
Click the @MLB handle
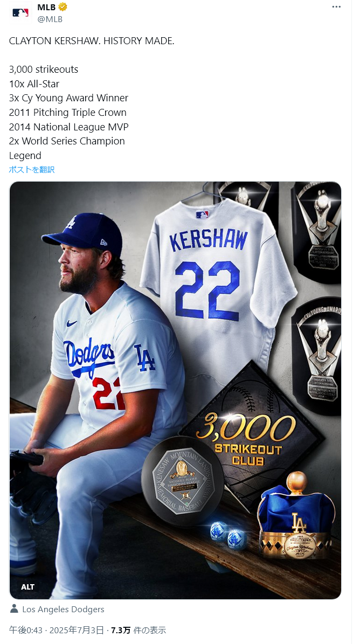tap(50, 19)
